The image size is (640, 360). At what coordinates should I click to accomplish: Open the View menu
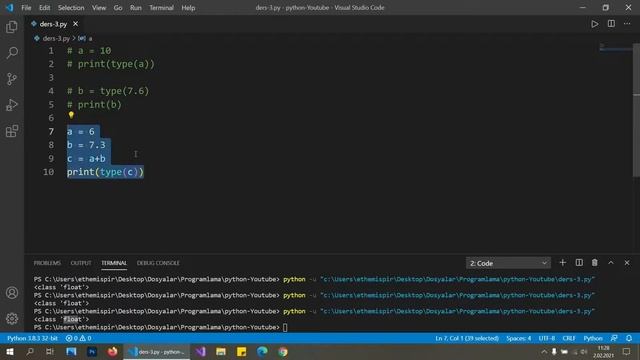click(x=99, y=8)
